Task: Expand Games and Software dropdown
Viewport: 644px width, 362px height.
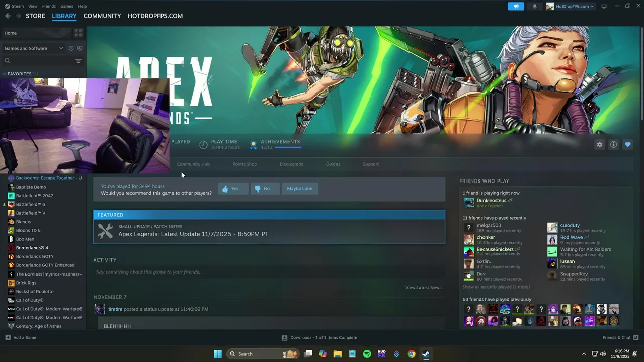Action: (x=33, y=48)
